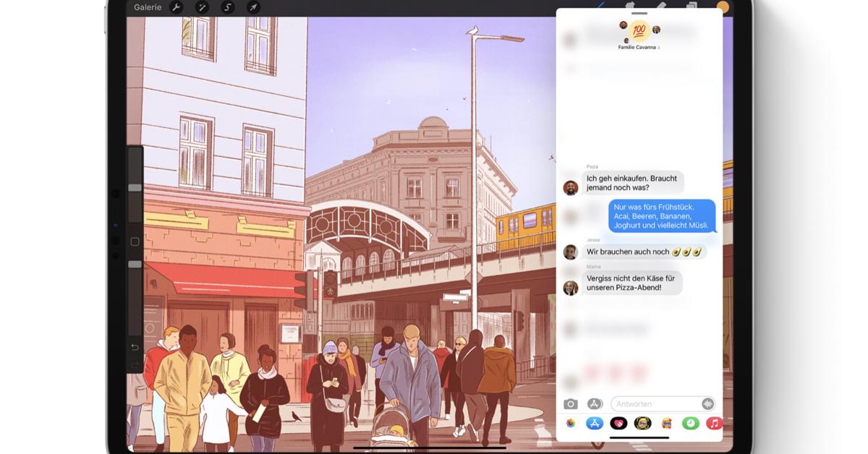
Task: Click the brush opacity slider handle
Action: click(135, 265)
